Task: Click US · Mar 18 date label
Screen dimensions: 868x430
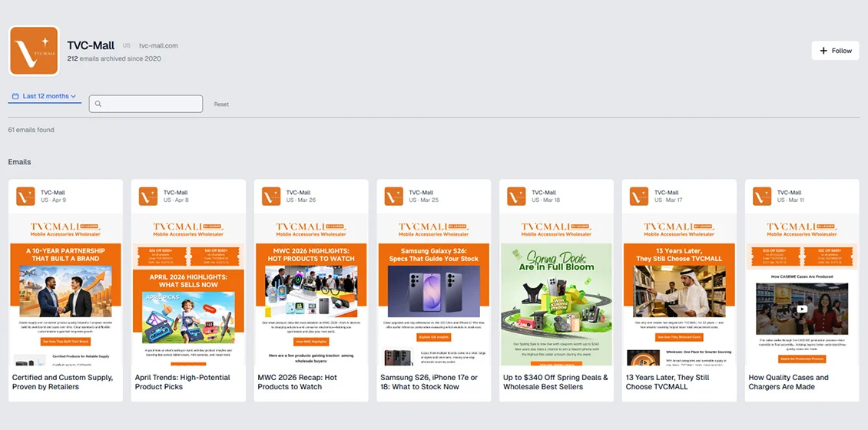Action: tap(546, 200)
